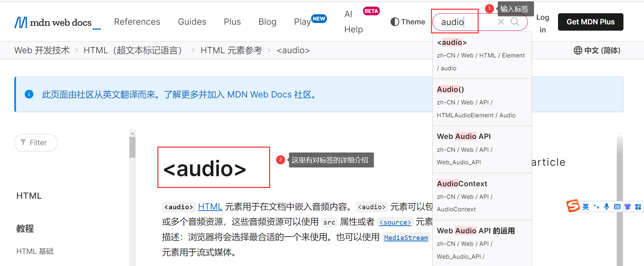This screenshot has height=266, width=644.
Task: Click the sidebar Filter field
Action: point(36,143)
